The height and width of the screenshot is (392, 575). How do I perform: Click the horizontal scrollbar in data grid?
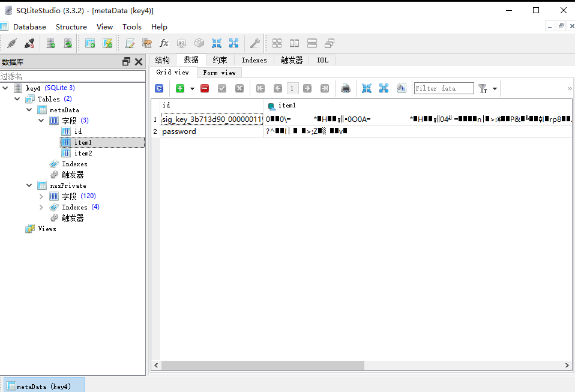pyautogui.click(x=263, y=365)
